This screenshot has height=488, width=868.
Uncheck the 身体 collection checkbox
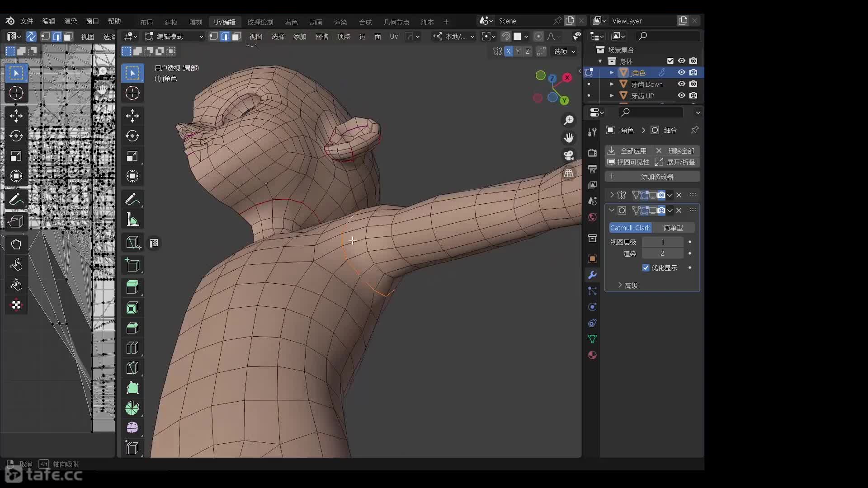coord(670,61)
